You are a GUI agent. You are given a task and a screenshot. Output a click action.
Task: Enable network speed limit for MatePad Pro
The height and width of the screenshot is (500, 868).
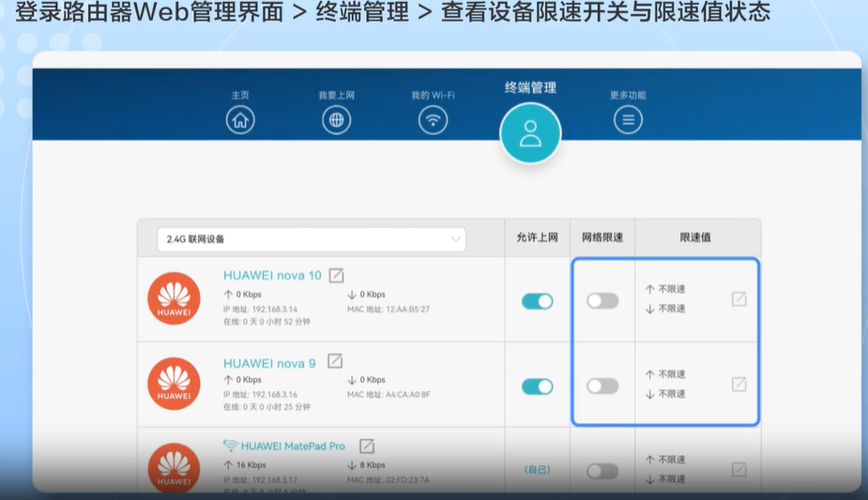point(602,471)
